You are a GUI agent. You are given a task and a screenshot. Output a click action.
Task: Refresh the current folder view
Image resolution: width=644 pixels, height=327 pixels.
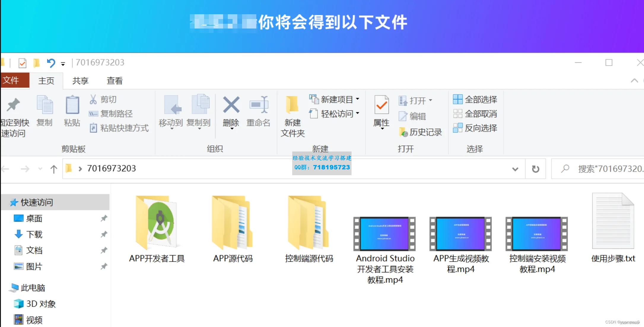click(x=535, y=169)
